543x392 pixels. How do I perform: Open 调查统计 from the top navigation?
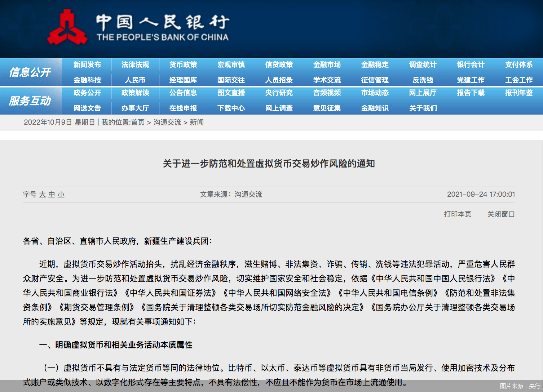(423, 64)
